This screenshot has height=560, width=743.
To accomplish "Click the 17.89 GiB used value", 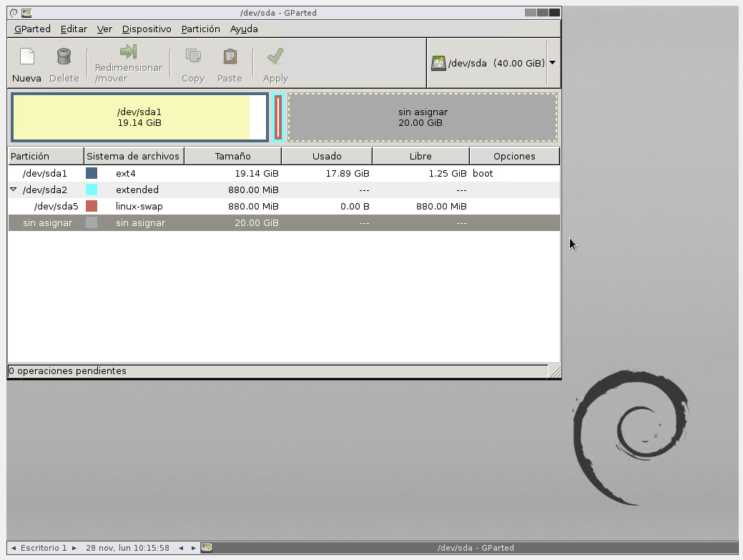I will tap(348, 173).
